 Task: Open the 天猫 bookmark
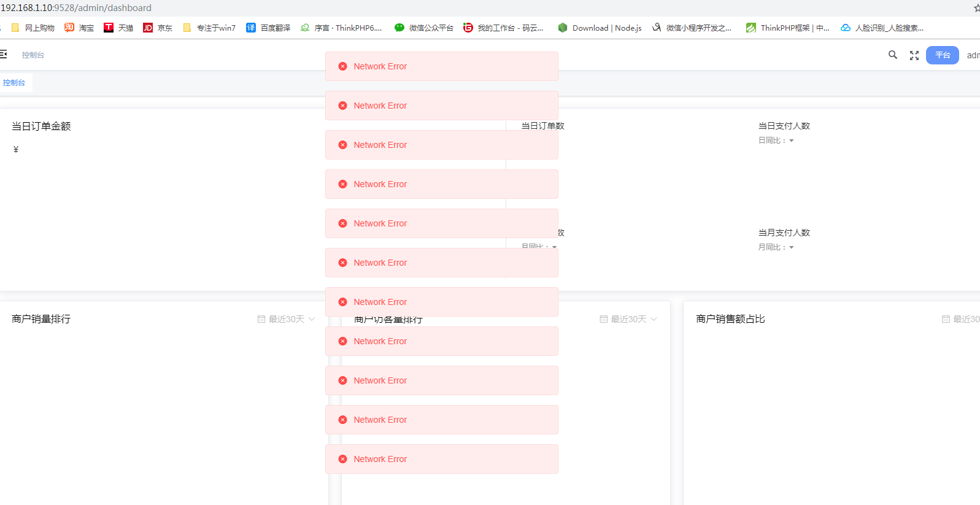coord(118,28)
